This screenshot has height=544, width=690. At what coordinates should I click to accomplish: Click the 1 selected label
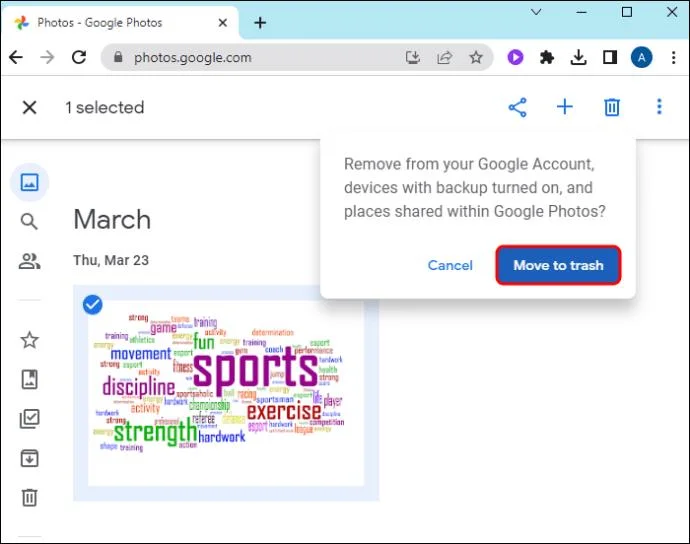coord(105,107)
